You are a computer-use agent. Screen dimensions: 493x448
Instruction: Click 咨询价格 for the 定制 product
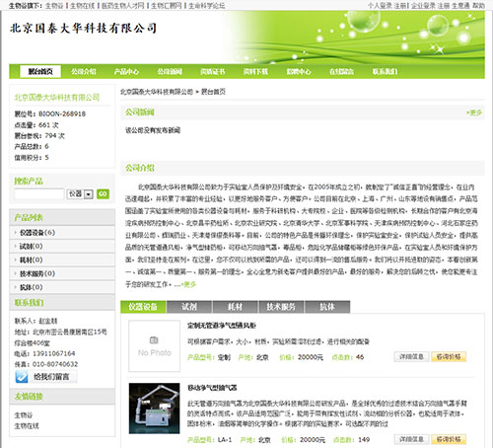[x=449, y=357]
